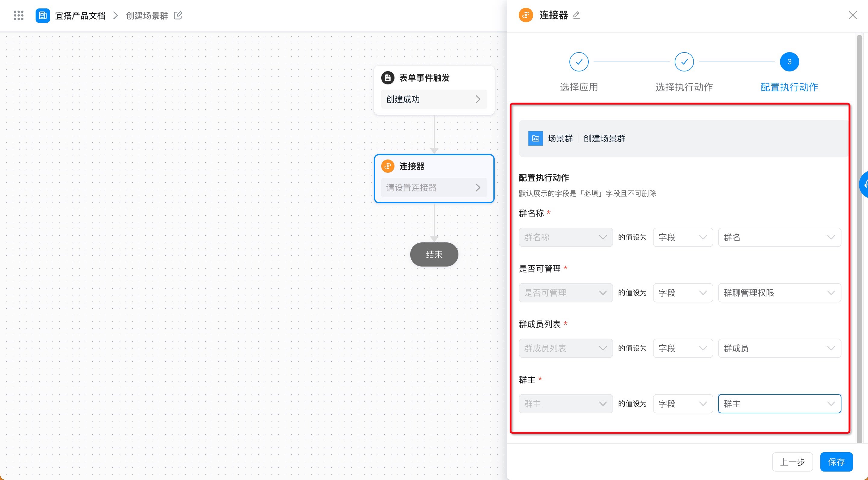Click the orange icon on 连接器 node

(388, 166)
